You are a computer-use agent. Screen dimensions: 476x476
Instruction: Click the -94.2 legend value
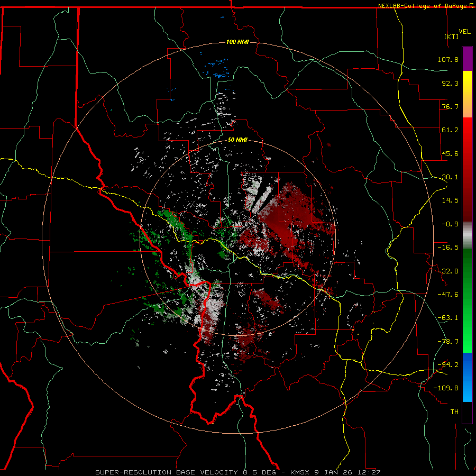pos(448,365)
